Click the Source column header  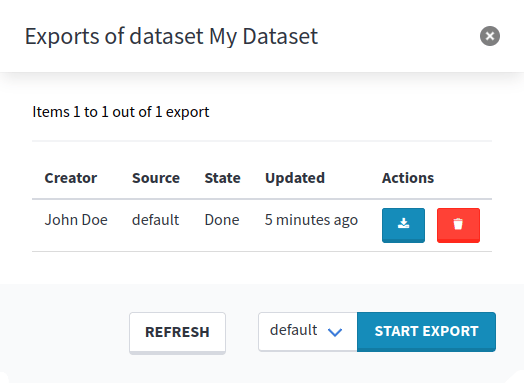click(156, 178)
